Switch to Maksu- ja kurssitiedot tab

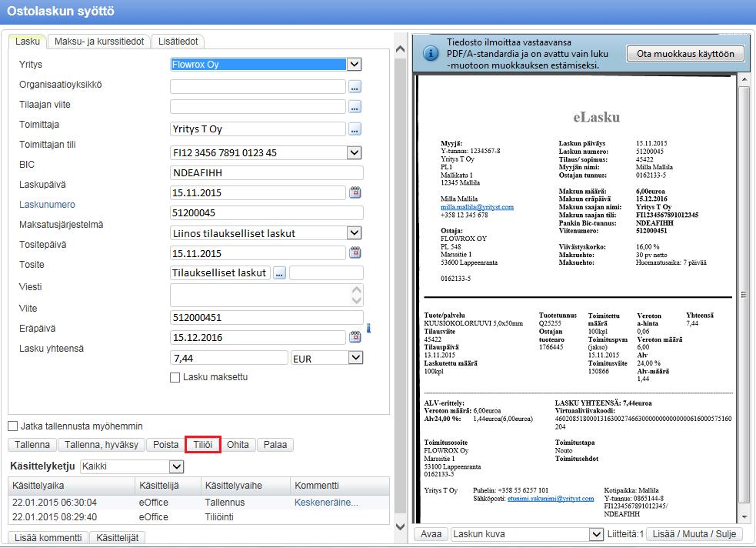pyautogui.click(x=99, y=42)
